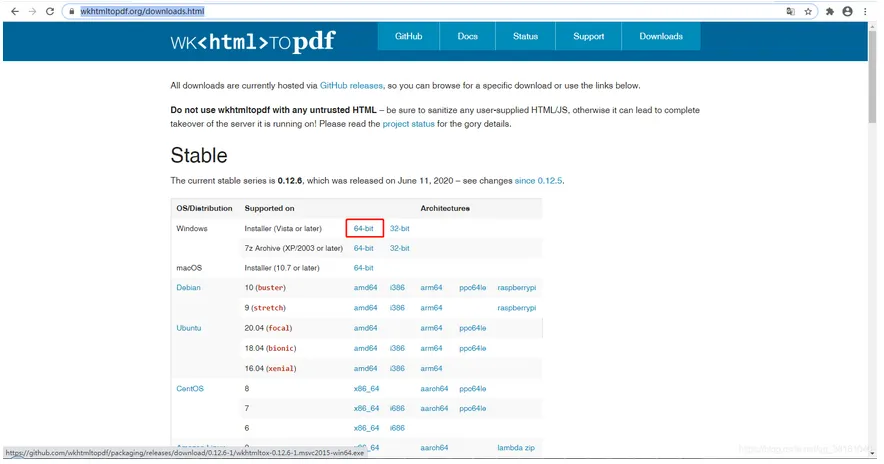Viewport: 884px width, 464px height.
Task: Download CentOS 8 aarch64
Action: [434, 389]
